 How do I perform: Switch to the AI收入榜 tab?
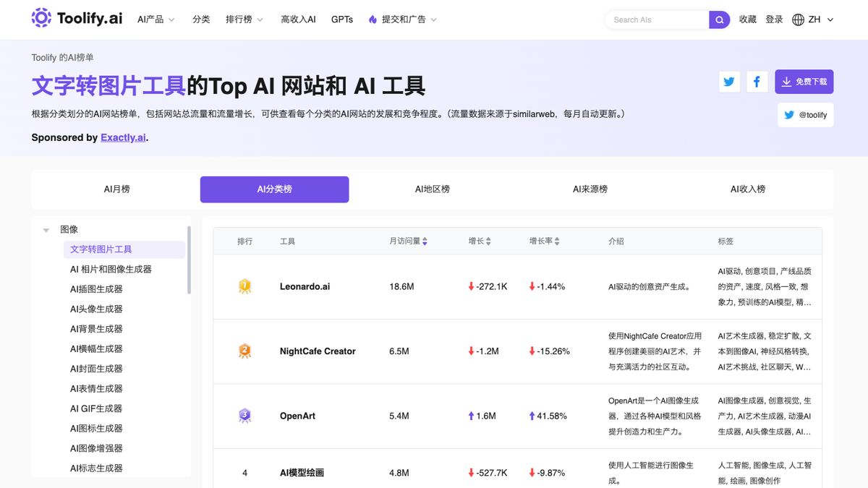(x=748, y=189)
